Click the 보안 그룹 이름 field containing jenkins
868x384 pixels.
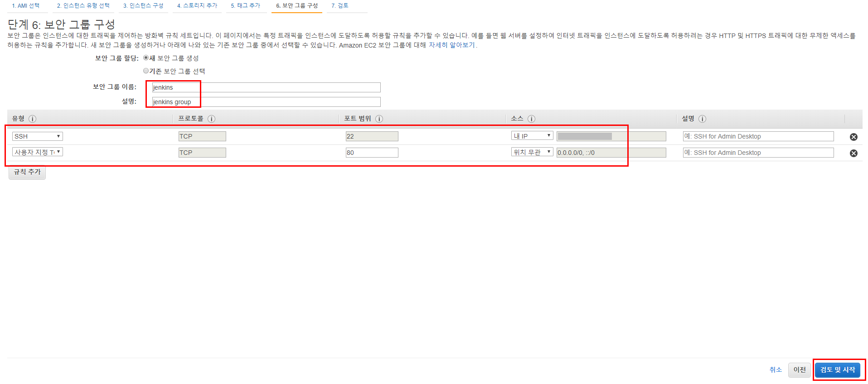click(267, 87)
